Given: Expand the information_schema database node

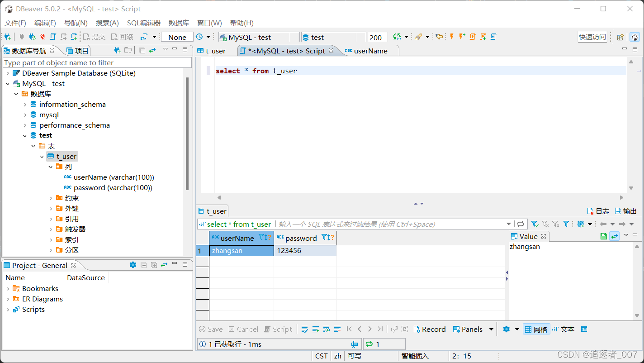Looking at the screenshot, I should (25, 104).
